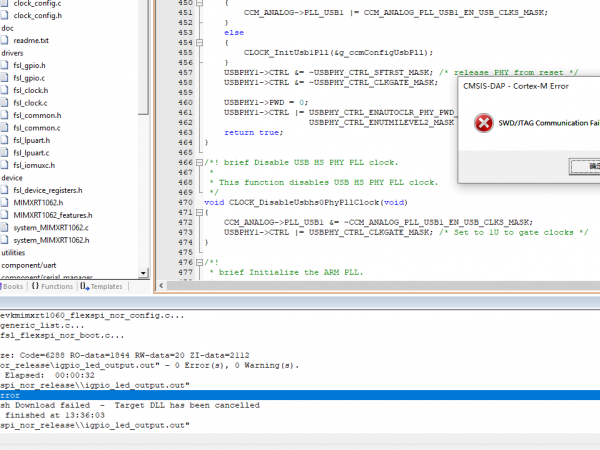Select the system_MIMXRT1062.c file icon
The width and height of the screenshot is (600, 450).
[x=6, y=227]
